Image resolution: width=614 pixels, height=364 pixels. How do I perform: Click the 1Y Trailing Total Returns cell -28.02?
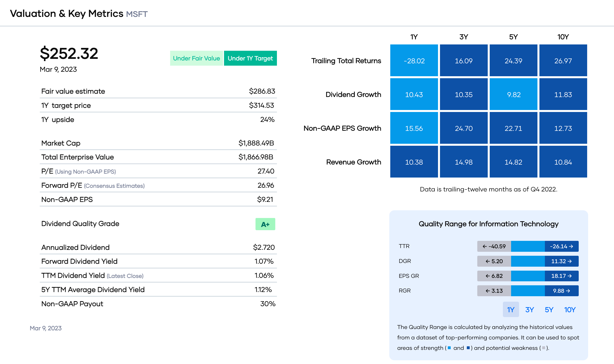414,61
